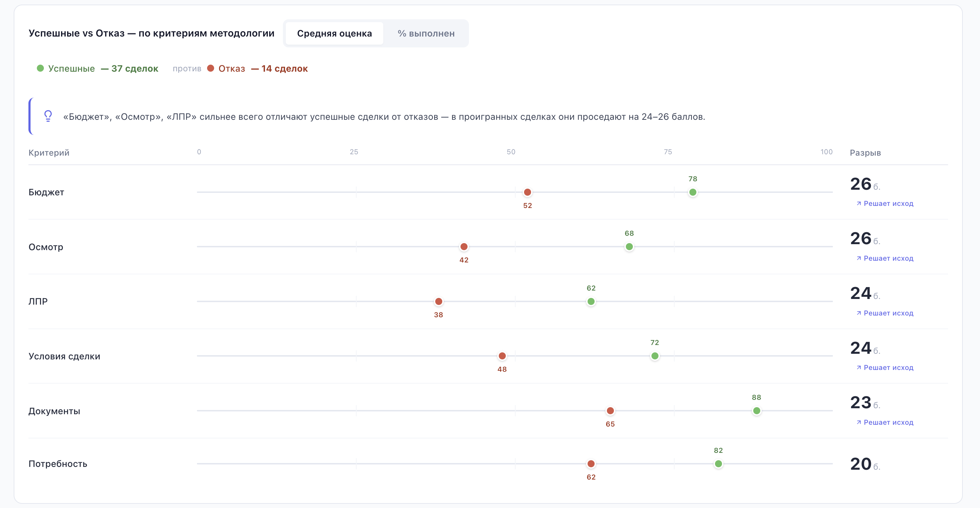Click the «Разрыв» column header
This screenshot has height=508, width=980.
click(865, 153)
